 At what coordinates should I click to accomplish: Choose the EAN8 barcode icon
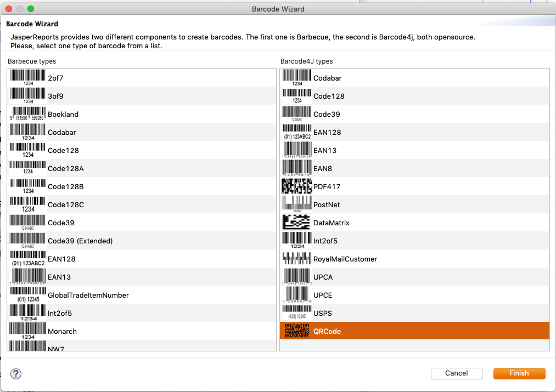[297, 168]
